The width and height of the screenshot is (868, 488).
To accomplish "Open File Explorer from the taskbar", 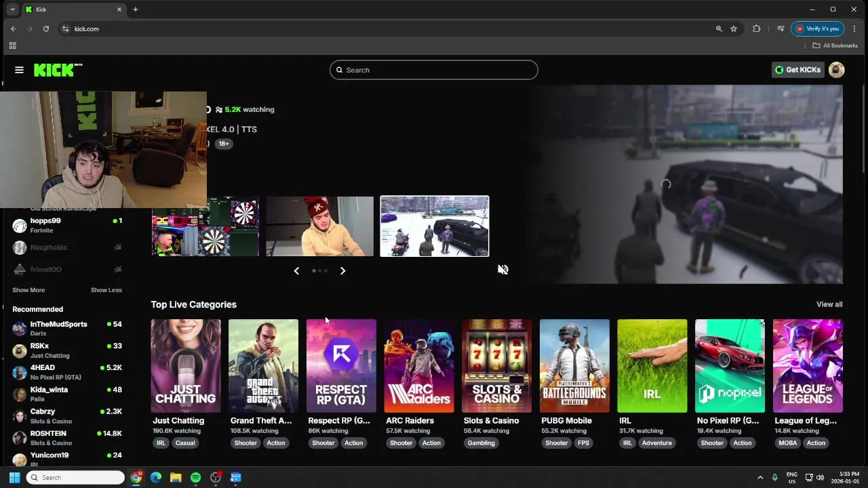I will tap(176, 478).
